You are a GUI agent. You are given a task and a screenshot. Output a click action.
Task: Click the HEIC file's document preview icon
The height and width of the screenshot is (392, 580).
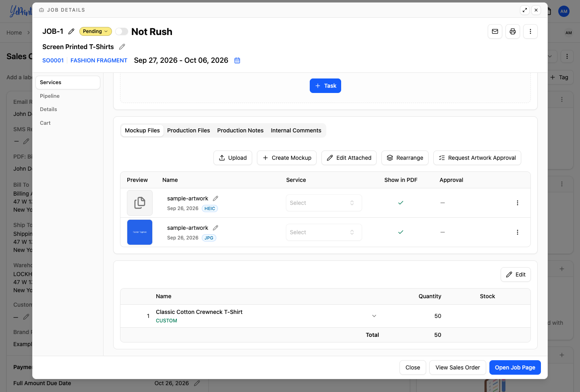(x=140, y=203)
